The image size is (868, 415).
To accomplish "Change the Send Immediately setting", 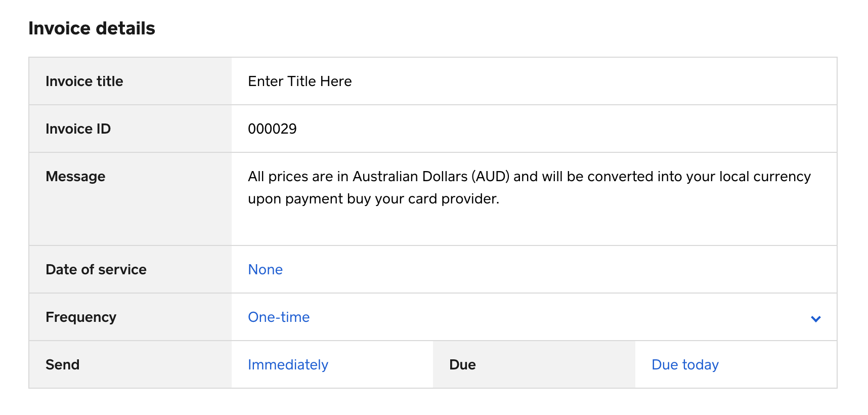I will coord(288,365).
